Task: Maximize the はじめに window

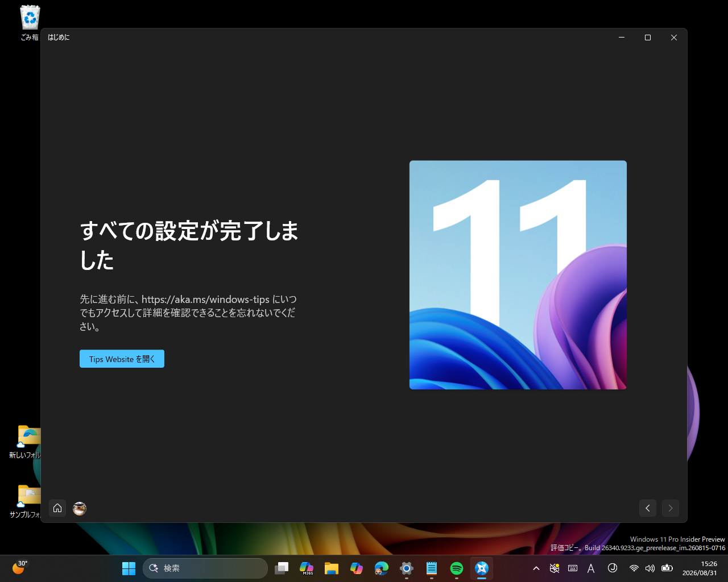Action: pos(648,38)
